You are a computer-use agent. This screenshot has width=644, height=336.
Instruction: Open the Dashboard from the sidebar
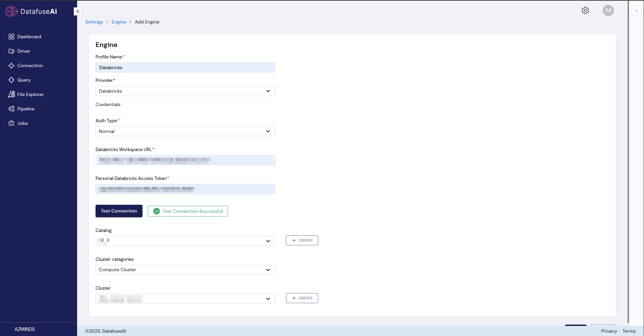point(29,37)
